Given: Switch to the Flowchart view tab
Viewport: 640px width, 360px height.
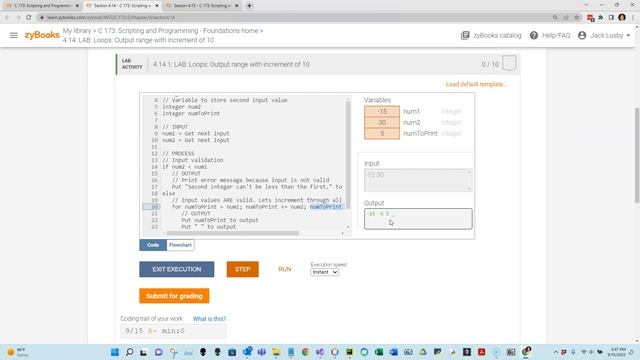Looking at the screenshot, I should click(180, 245).
